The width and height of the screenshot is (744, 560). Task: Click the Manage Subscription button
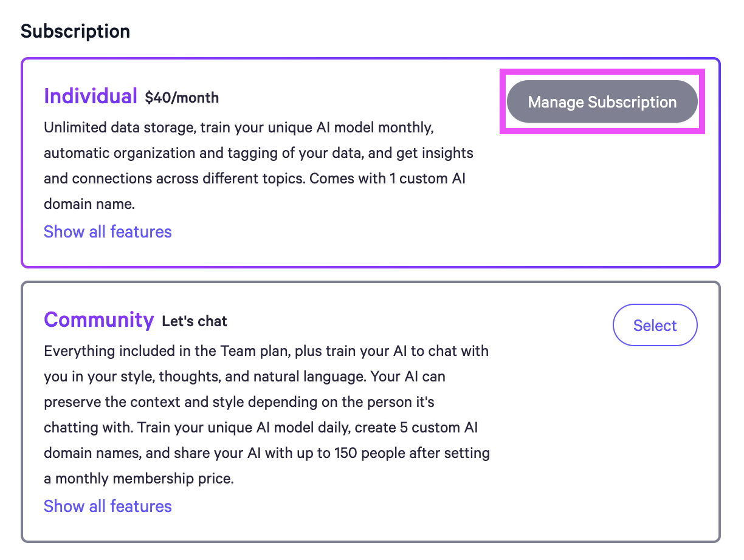click(602, 102)
